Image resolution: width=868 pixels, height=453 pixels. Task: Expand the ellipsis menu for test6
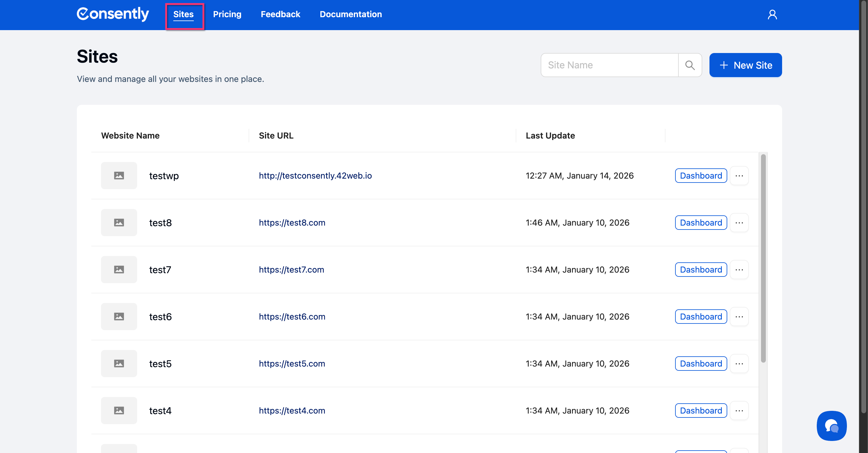point(739,317)
